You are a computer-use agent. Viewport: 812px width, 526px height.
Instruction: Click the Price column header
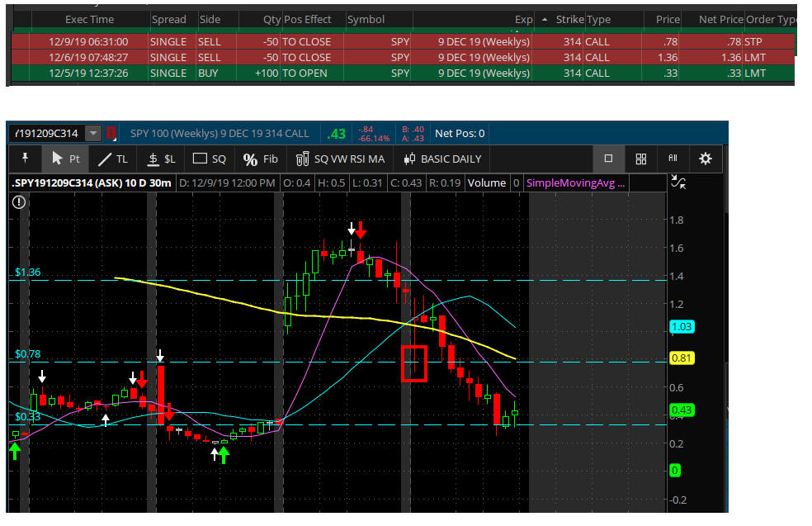coord(668,20)
